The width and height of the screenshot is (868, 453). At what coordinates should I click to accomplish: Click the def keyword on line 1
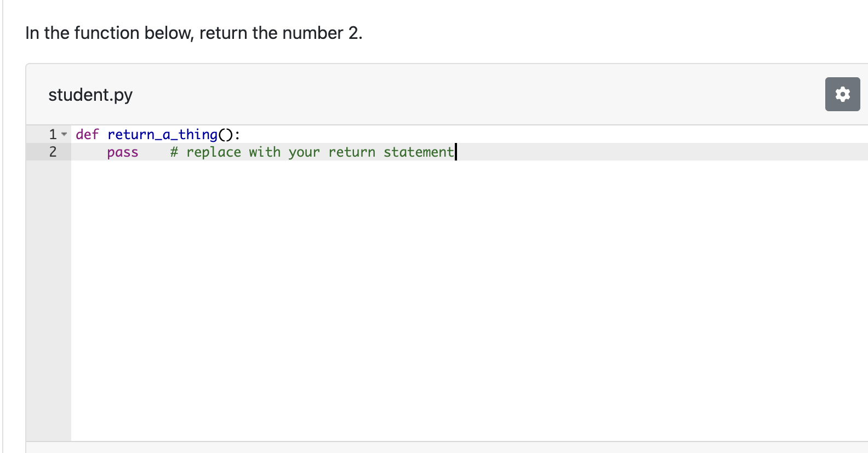[88, 134]
